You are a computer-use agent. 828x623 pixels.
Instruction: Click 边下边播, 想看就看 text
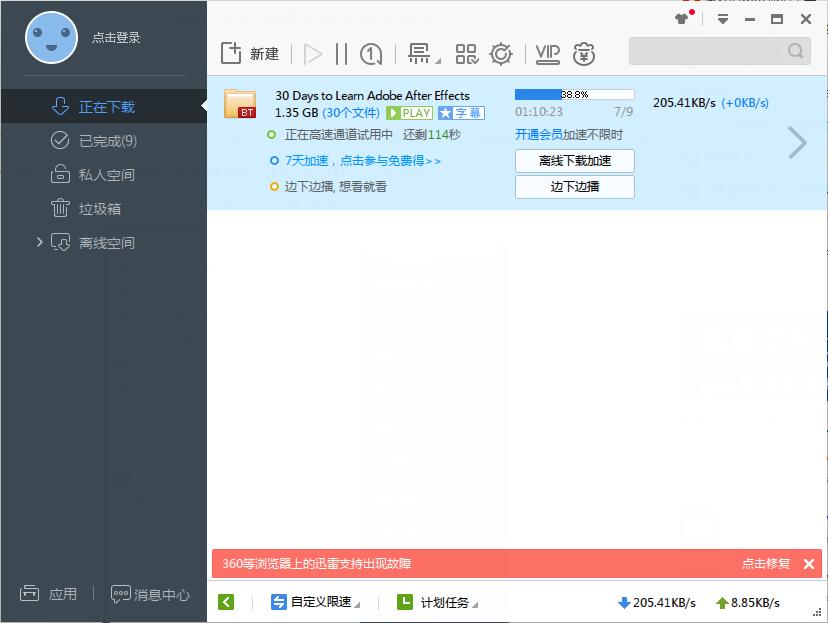coord(335,186)
